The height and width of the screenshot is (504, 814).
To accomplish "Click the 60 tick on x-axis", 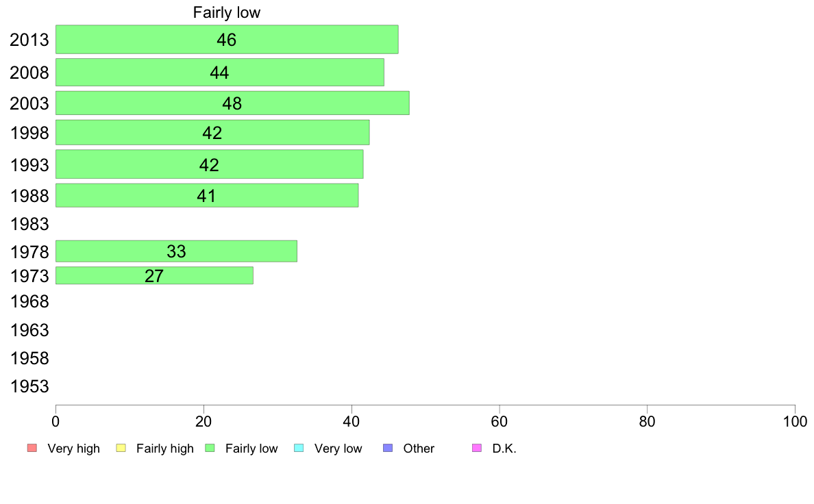I will pos(500,421).
